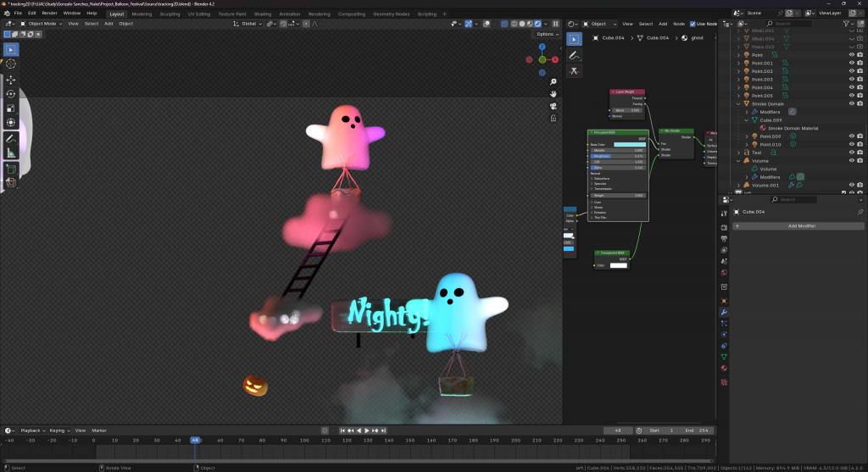Image resolution: width=868 pixels, height=472 pixels.
Task: Open the File menu
Action: click(18, 14)
